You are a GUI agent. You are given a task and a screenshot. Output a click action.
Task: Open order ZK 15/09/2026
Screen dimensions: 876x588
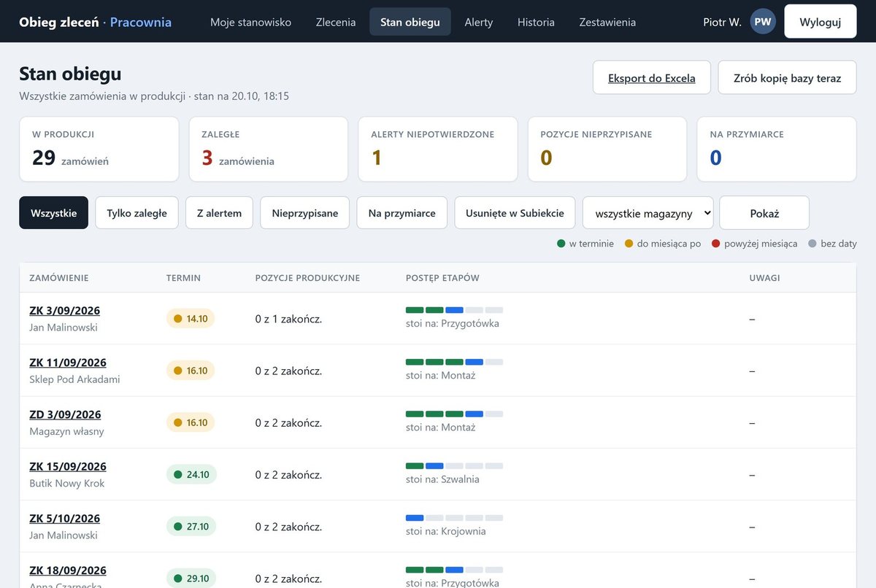tap(68, 466)
